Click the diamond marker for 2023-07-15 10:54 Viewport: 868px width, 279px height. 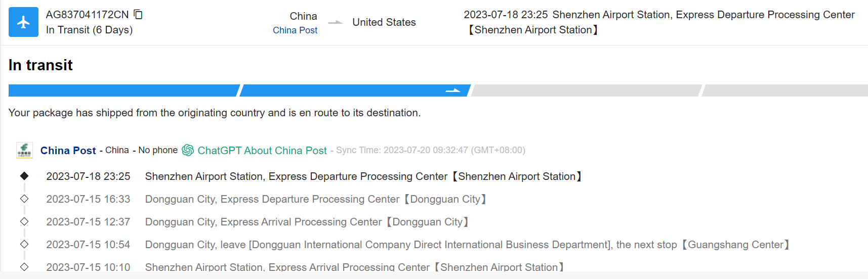point(24,244)
